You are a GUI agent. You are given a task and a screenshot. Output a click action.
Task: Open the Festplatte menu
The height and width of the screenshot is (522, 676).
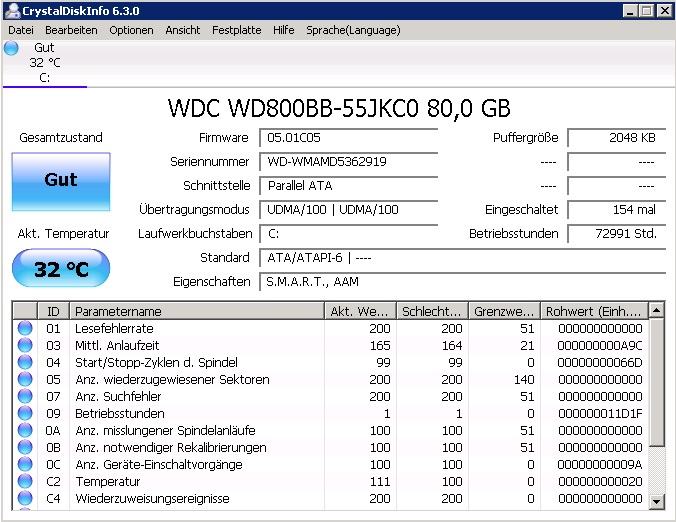pyautogui.click(x=236, y=30)
